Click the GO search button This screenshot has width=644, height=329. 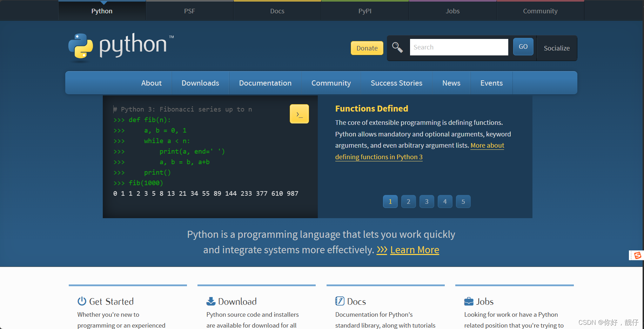523,47
